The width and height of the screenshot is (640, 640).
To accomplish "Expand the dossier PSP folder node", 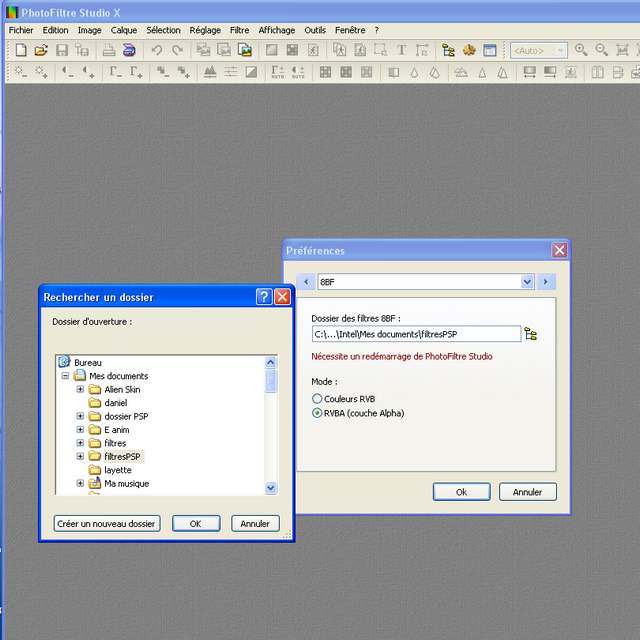I will click(x=80, y=416).
